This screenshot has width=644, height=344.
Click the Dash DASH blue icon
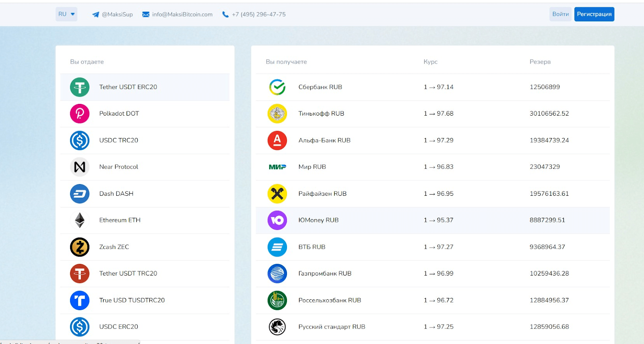coord(80,194)
